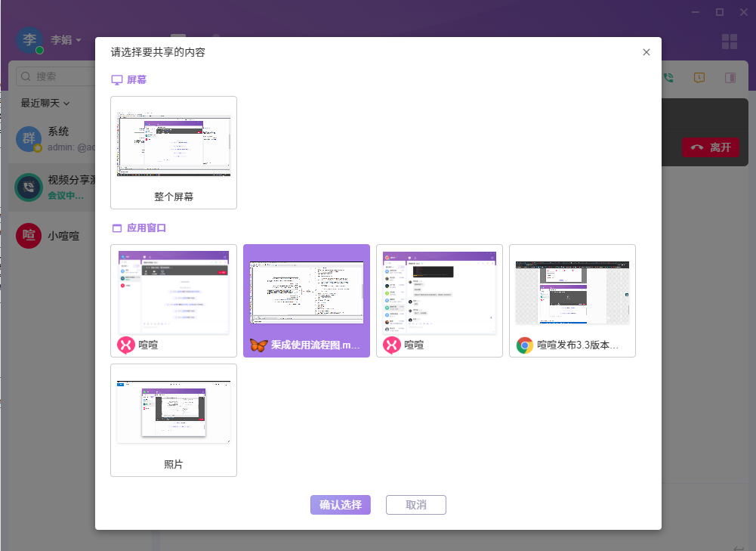Click the green phone call icon
This screenshot has width=756, height=551.
click(668, 78)
